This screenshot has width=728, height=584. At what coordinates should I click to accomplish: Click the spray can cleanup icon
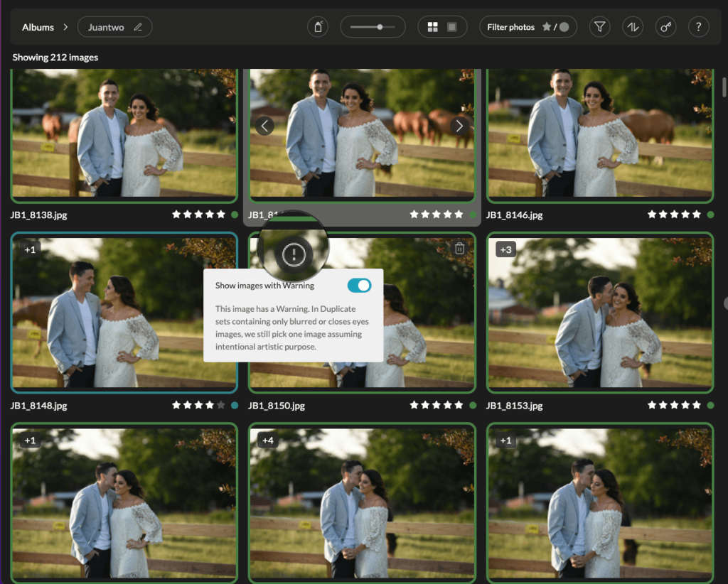[318, 27]
